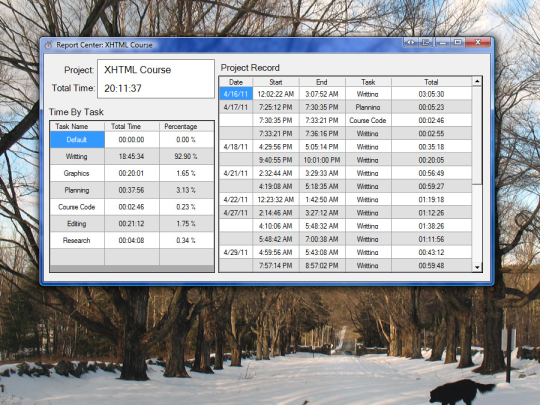Click the 00:04:08 total time cell
Viewport: 540px width, 405px height.
point(132,240)
